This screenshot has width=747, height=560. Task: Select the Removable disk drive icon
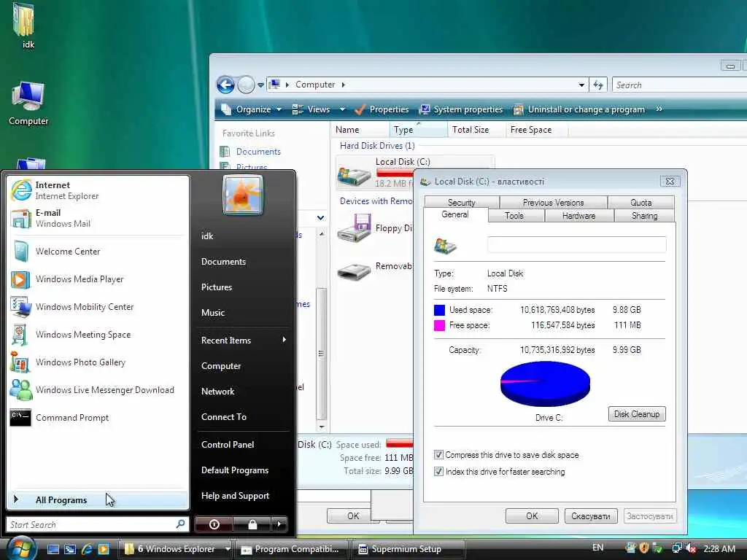click(354, 271)
